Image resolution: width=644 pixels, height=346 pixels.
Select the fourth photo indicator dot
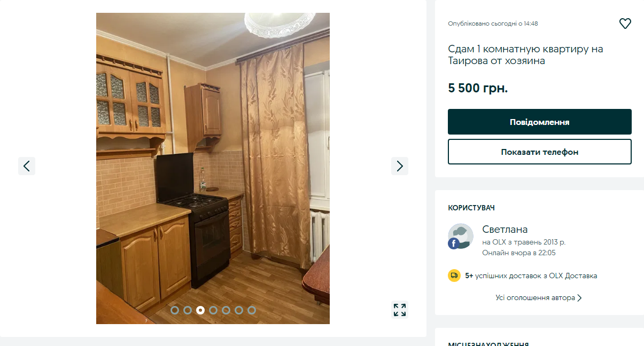(213, 310)
